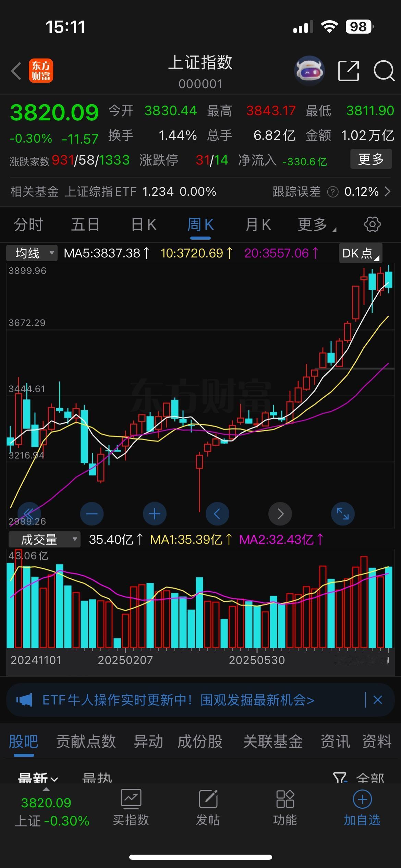Move chart left with blue arrow
Screen dimensions: 401x868
point(217,514)
